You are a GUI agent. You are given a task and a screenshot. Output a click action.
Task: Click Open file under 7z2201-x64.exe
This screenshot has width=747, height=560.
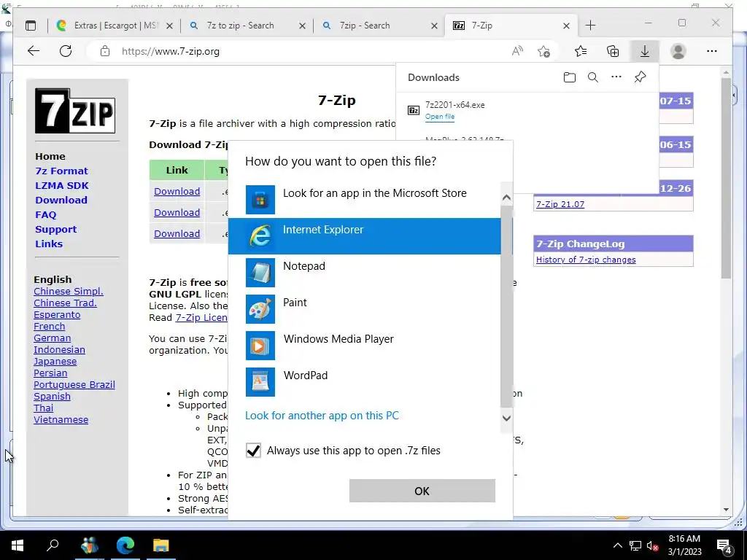pos(440,117)
